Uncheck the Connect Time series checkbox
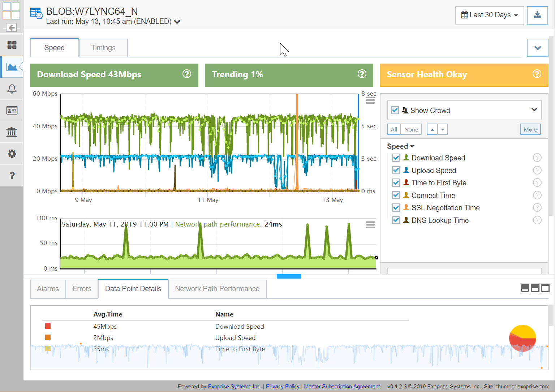This screenshot has width=555, height=392. (396, 195)
